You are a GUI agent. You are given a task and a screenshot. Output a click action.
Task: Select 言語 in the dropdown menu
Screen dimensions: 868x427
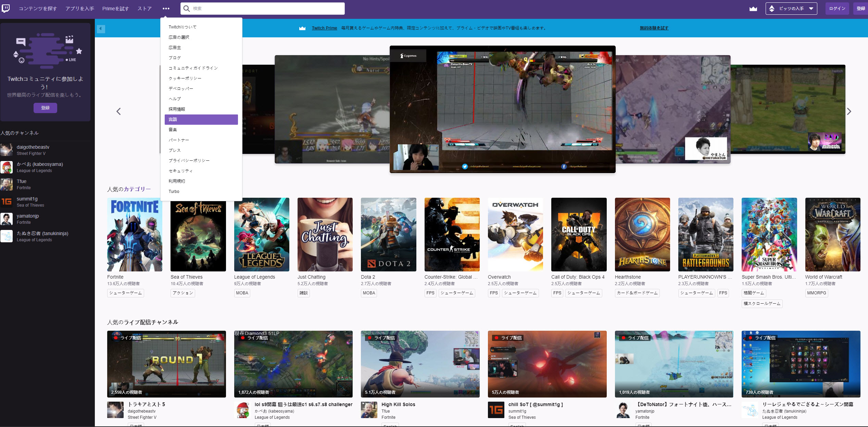[x=201, y=120]
